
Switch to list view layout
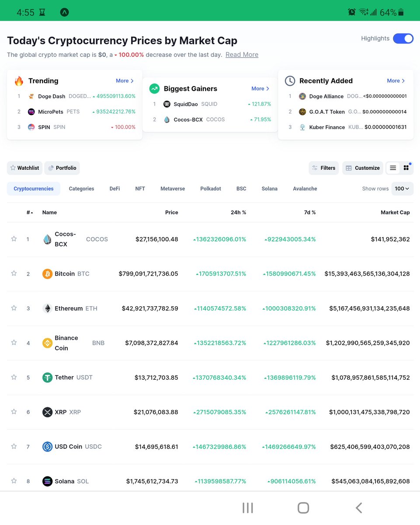point(393,168)
